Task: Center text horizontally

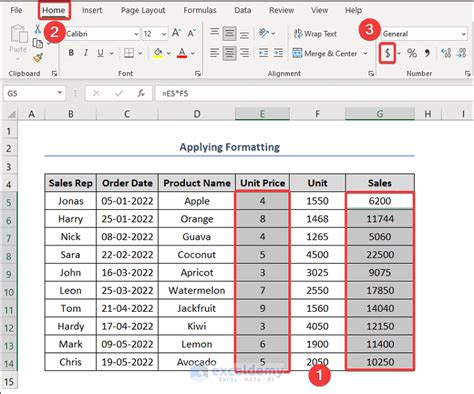Action: 229,53
